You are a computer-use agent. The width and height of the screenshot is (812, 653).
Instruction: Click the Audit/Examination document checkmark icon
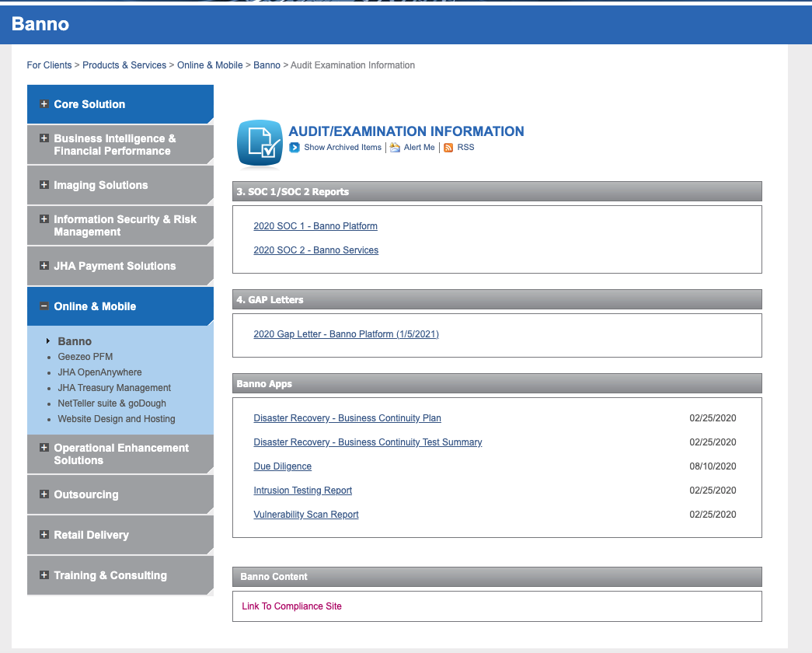coord(259,144)
